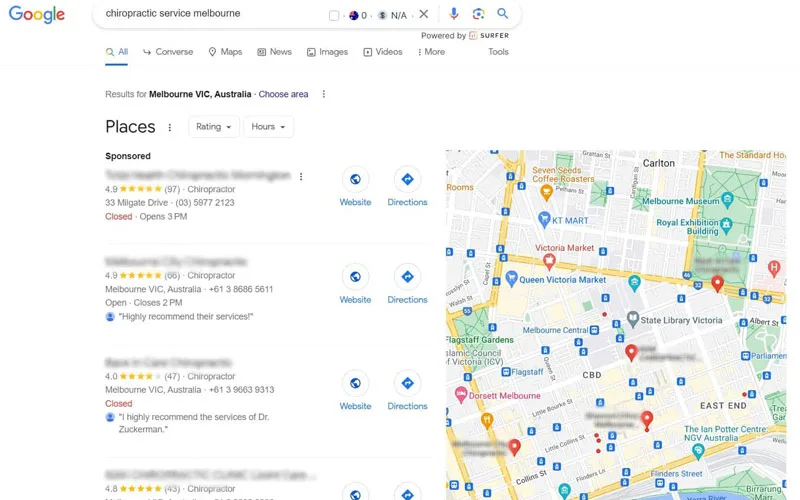Open Website for 4.0 rated listing
This screenshot has height=500, width=800.
[355, 391]
